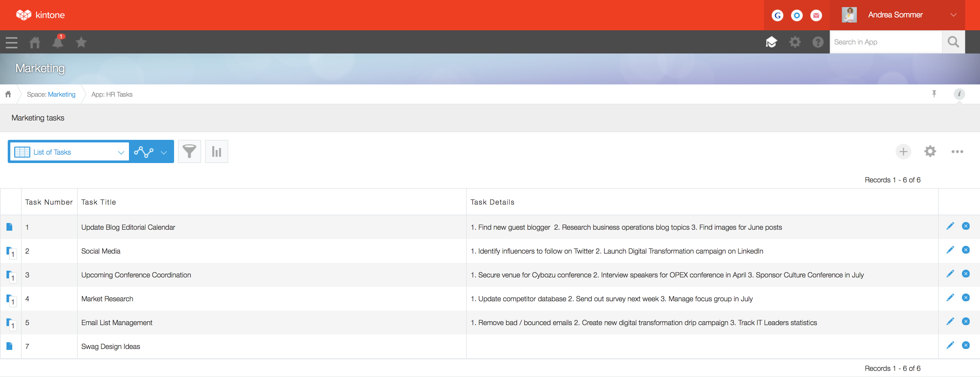Click the Google G icon in header
The width and height of the screenshot is (980, 377).
tap(777, 15)
